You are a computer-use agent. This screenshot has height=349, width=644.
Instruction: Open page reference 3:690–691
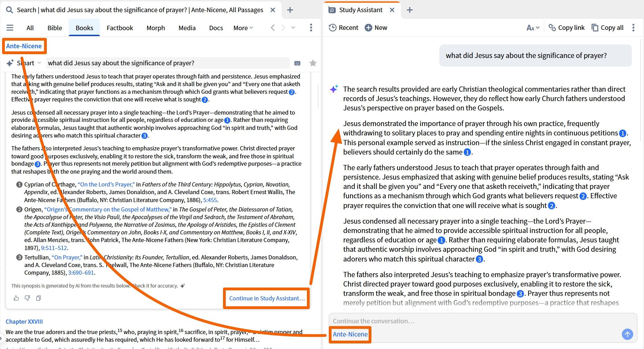click(81, 273)
